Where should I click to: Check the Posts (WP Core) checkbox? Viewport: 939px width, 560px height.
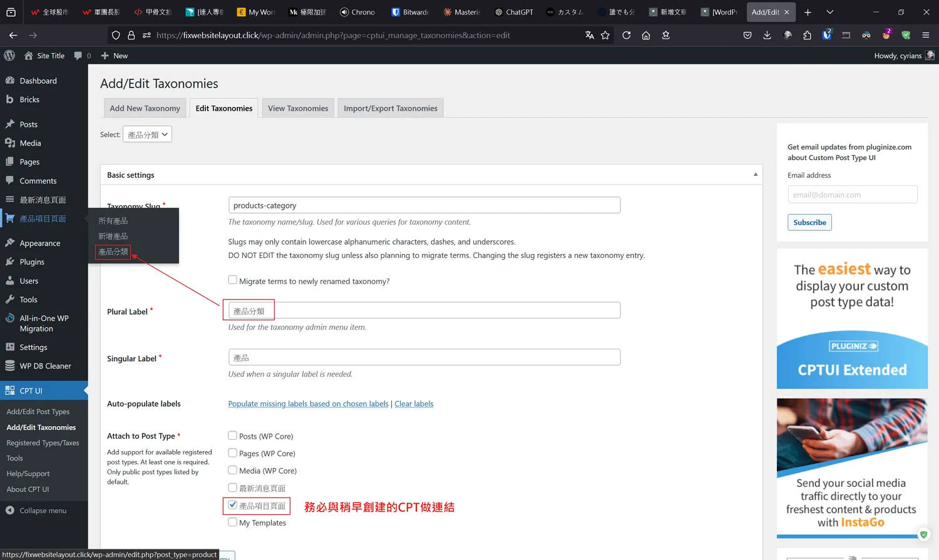233,435
